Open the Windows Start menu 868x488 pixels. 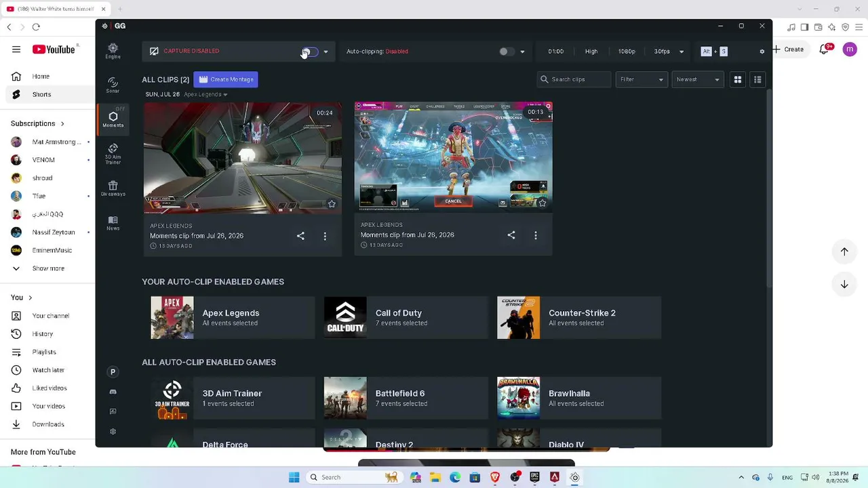(294, 477)
